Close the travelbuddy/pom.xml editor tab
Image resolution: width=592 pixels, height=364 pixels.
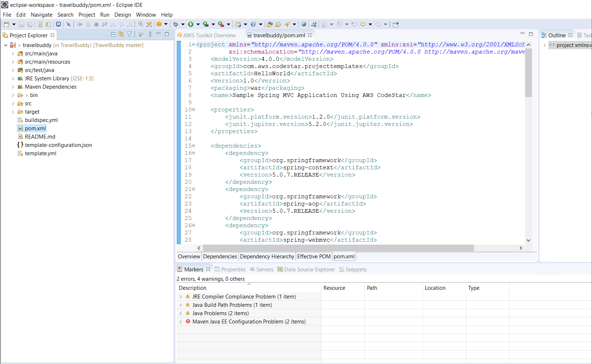[310, 35]
